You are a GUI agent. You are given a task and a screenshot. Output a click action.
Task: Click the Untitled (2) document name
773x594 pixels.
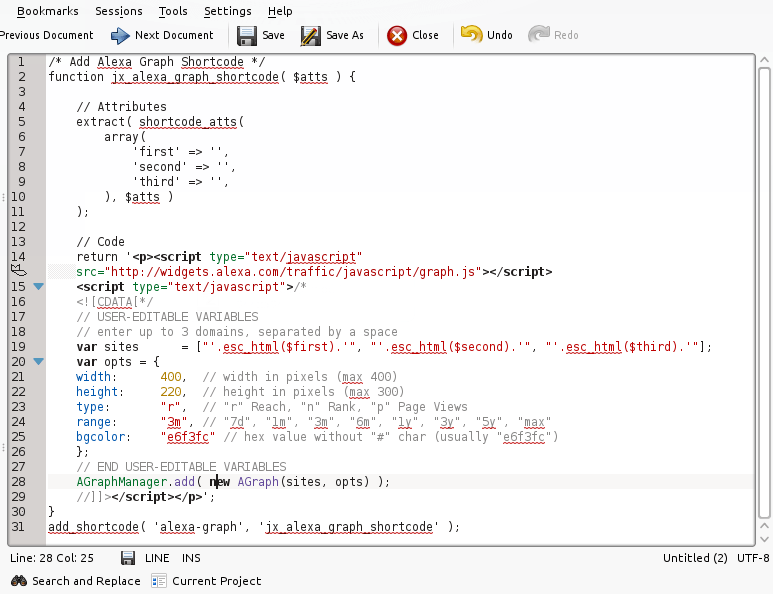pos(695,558)
